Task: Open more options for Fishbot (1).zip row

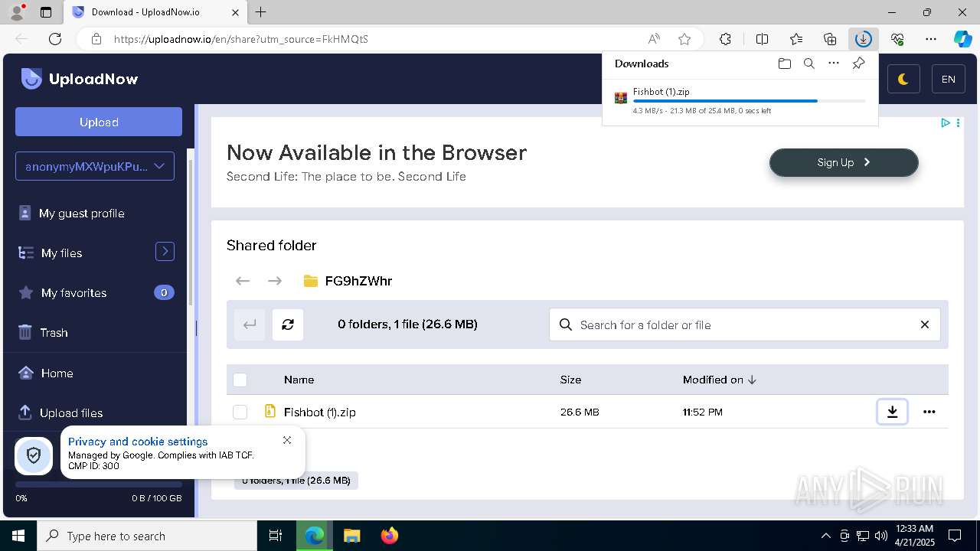Action: [x=929, y=412]
